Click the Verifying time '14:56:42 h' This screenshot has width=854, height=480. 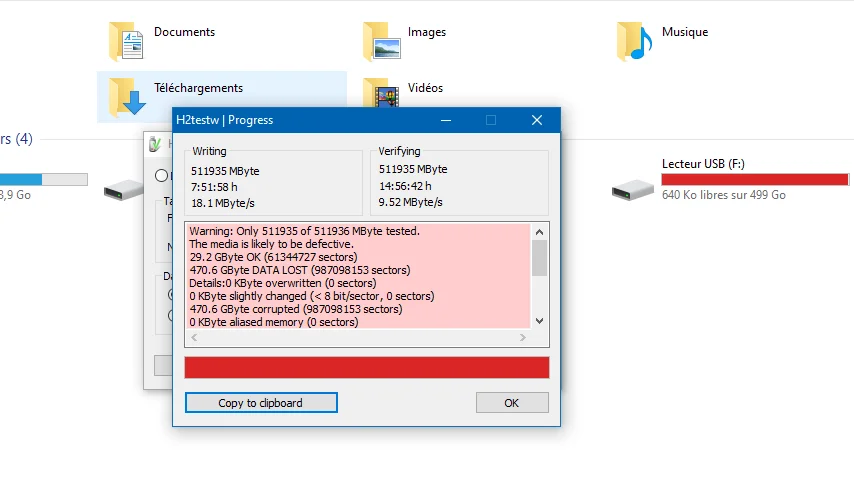pos(405,186)
